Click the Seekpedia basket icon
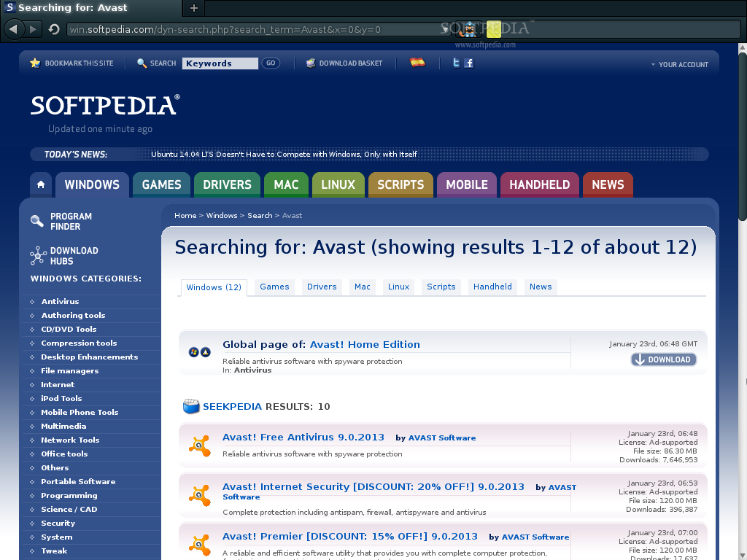The height and width of the screenshot is (560, 747). (x=191, y=406)
